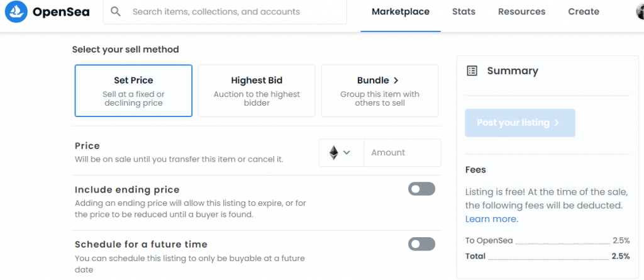The width and height of the screenshot is (644, 280).
Task: Click the search magnifier icon
Action: (x=116, y=12)
